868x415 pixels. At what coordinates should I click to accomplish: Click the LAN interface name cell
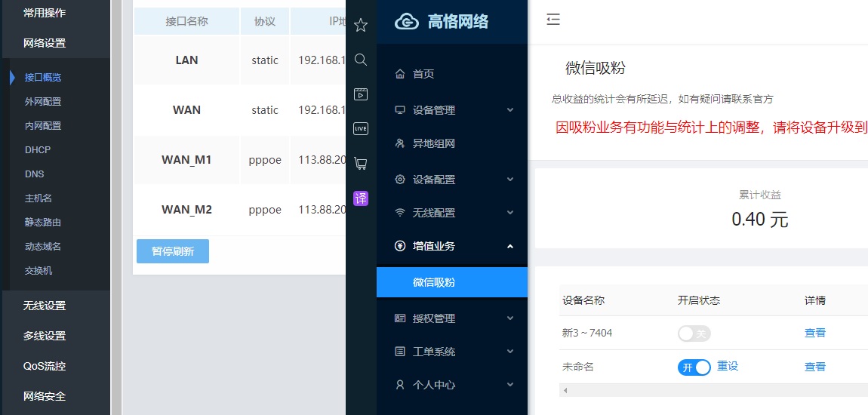pyautogui.click(x=186, y=60)
